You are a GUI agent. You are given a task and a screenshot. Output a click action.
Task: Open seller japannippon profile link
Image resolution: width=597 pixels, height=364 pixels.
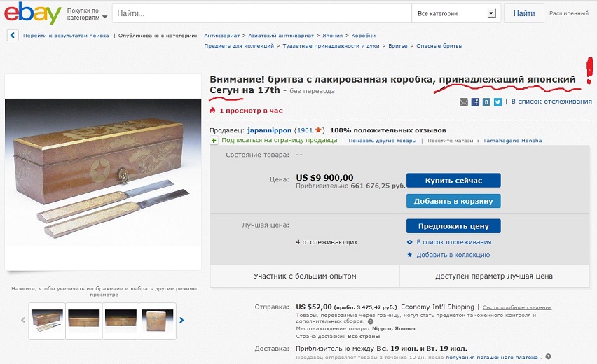coord(269,130)
